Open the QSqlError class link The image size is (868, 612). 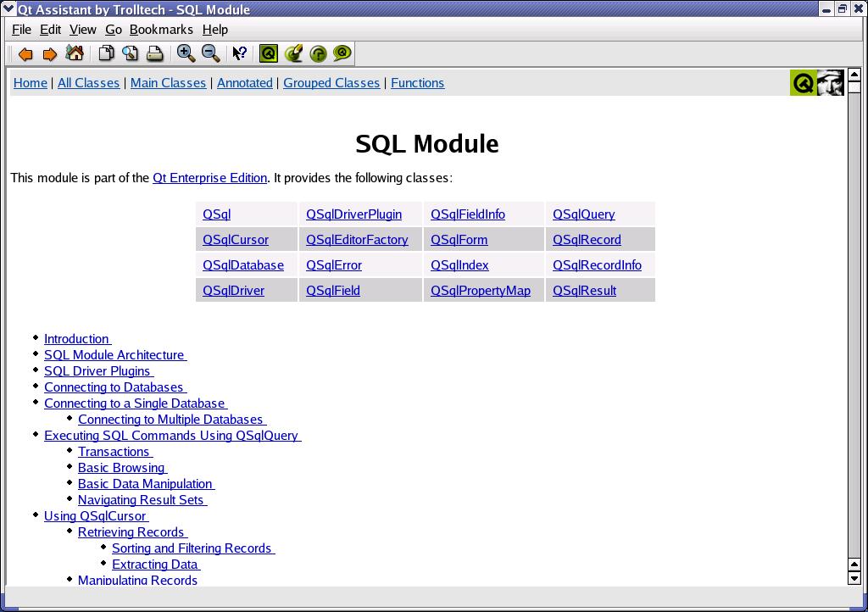[x=334, y=265]
